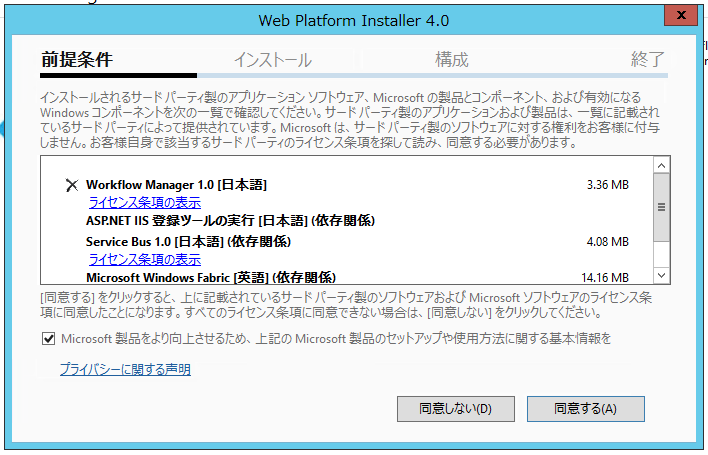708x455 pixels.
Task: Select the 終了 step tab
Action: (647, 60)
